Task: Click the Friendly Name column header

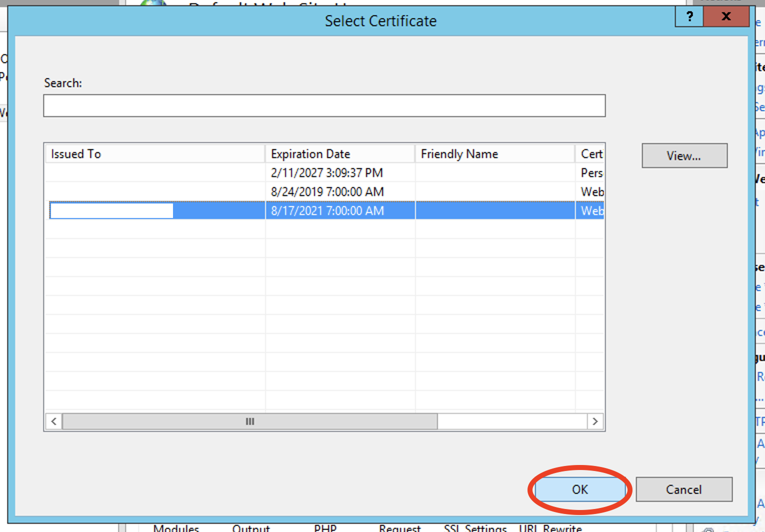Action: 494,154
